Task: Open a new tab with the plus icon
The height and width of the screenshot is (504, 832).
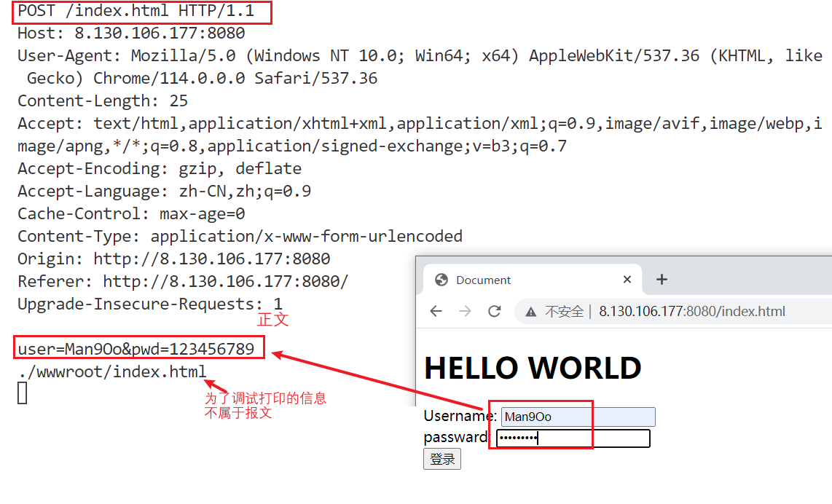Action: 662,280
